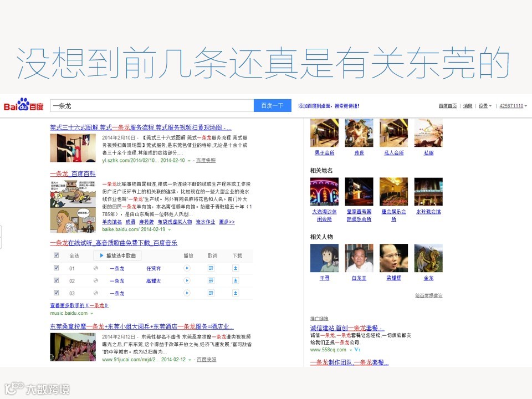Click disc icon in song 01 row
The height and width of the screenshot is (399, 532).
96,268
